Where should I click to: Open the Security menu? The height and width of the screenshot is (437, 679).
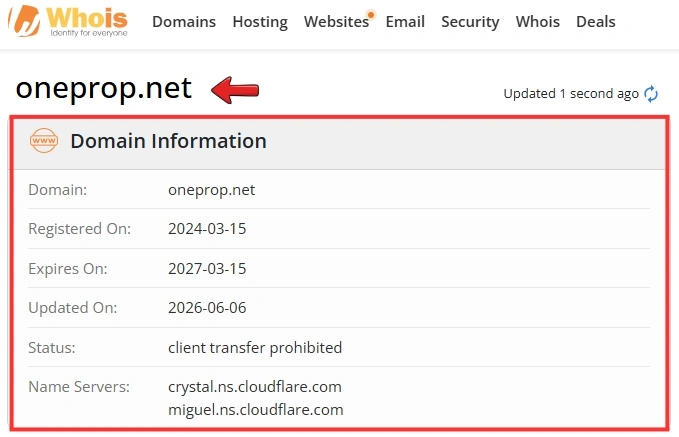click(470, 22)
